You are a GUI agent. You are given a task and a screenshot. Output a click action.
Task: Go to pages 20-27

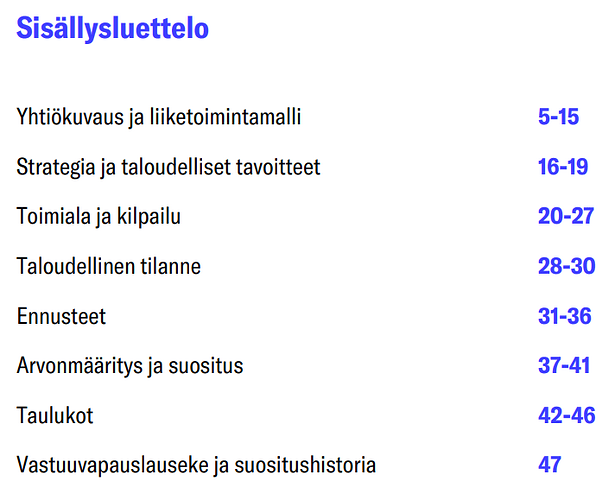coord(566,216)
